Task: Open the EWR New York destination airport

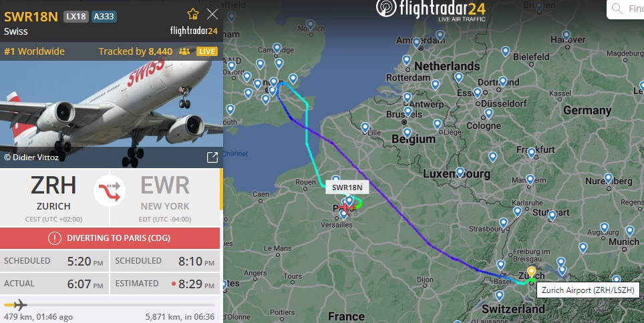Action: click(165, 197)
